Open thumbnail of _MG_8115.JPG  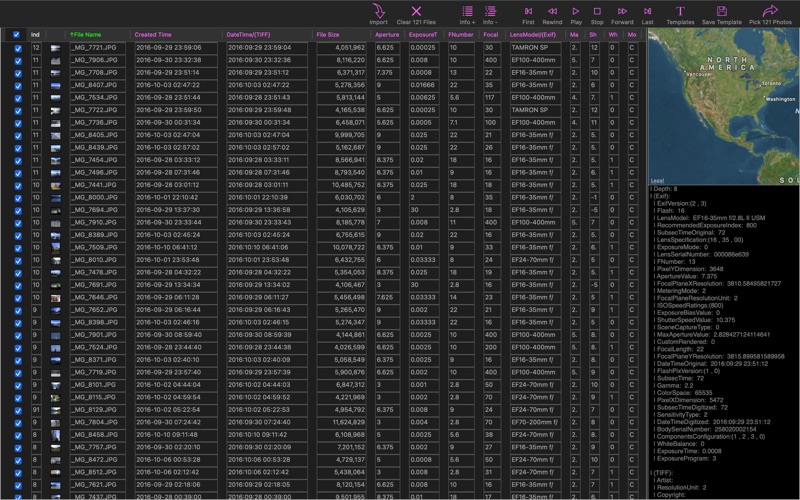pos(56,398)
